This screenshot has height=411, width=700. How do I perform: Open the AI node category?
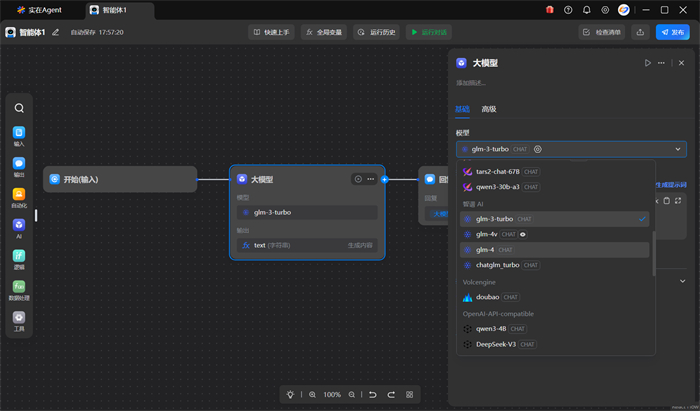click(19, 226)
